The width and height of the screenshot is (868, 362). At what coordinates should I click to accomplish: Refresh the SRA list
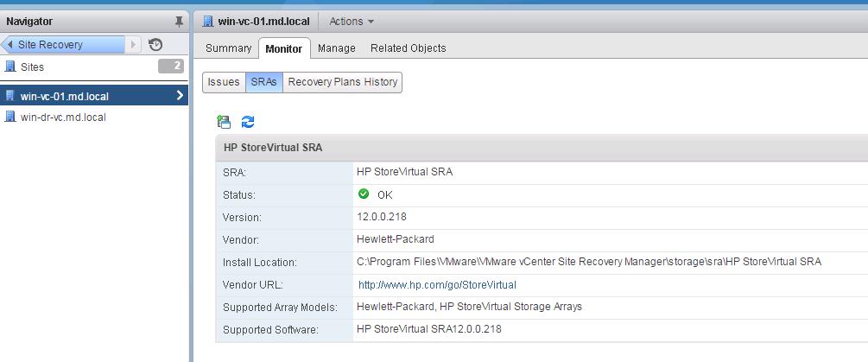click(248, 122)
